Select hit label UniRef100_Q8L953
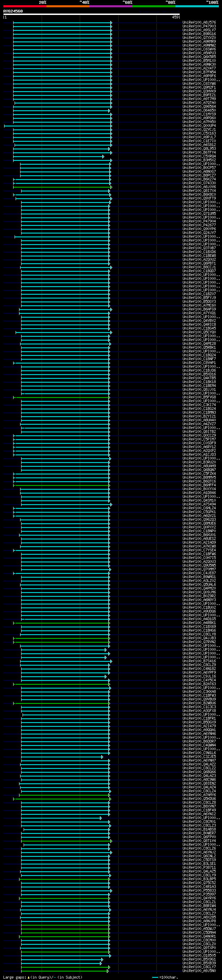The height and width of the screenshot is (980, 222). pyautogui.click(x=199, y=149)
